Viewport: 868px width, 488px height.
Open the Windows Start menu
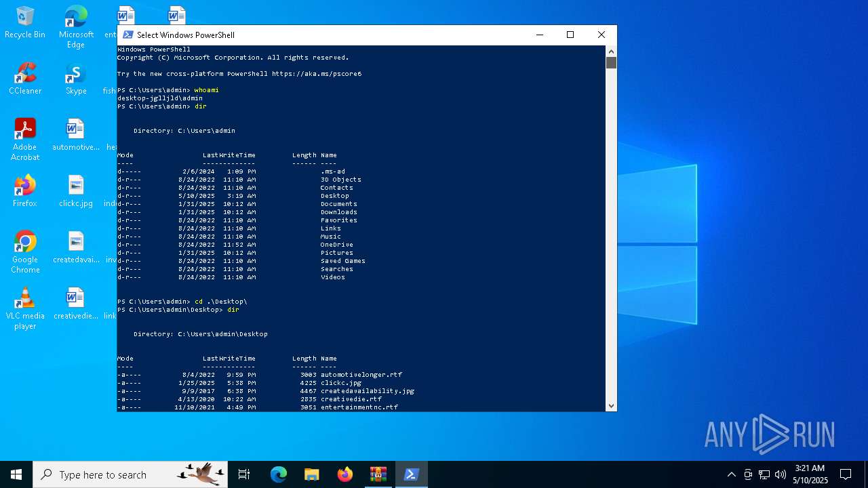(16, 474)
